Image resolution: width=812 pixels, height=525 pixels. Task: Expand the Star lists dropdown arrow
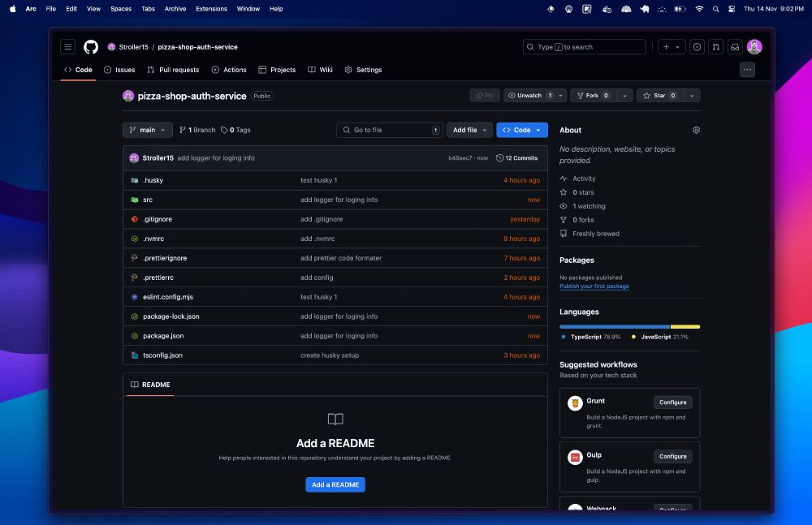(x=692, y=95)
